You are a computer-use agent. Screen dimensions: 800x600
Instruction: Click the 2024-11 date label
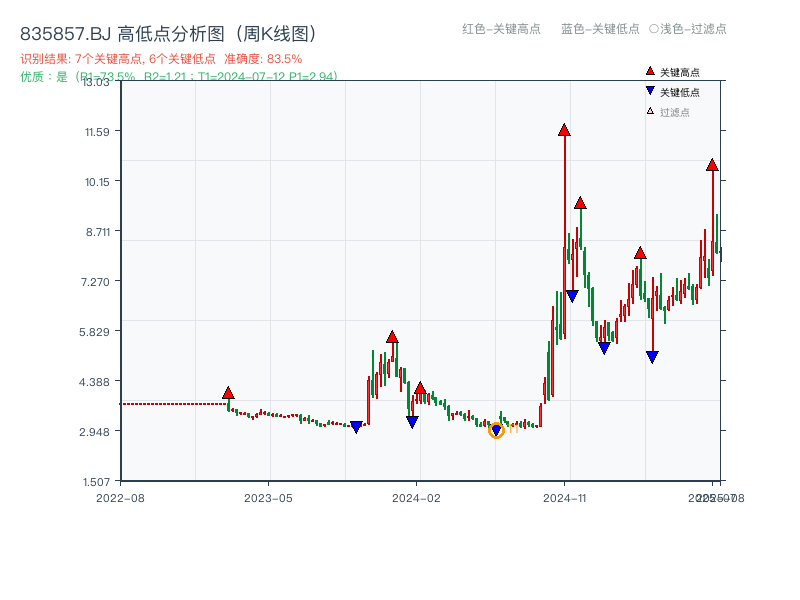(564, 498)
